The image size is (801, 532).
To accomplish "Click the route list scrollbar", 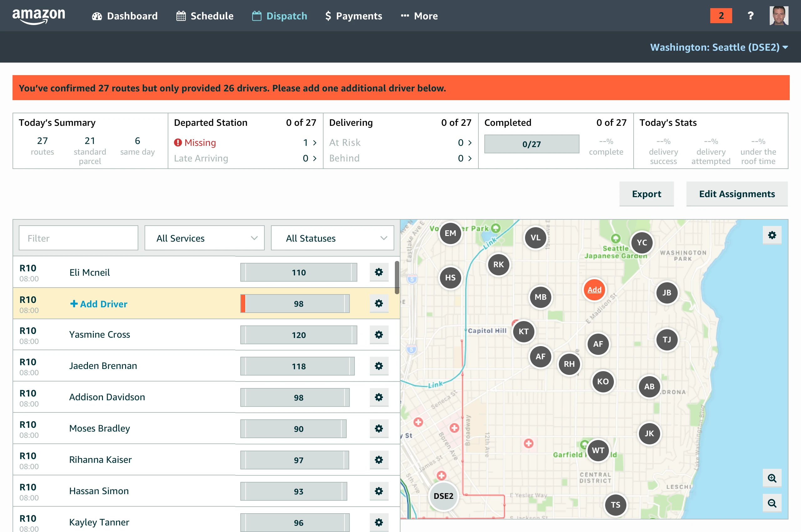I will tap(397, 277).
